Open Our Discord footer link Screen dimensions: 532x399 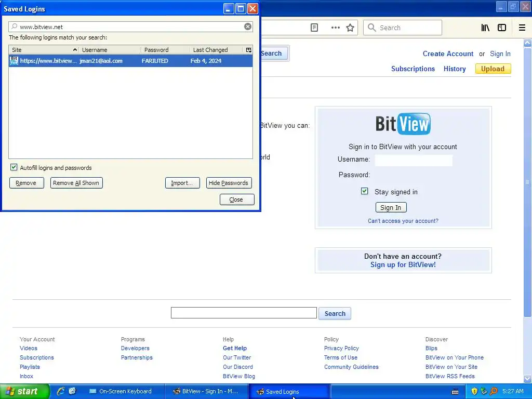[x=238, y=367]
